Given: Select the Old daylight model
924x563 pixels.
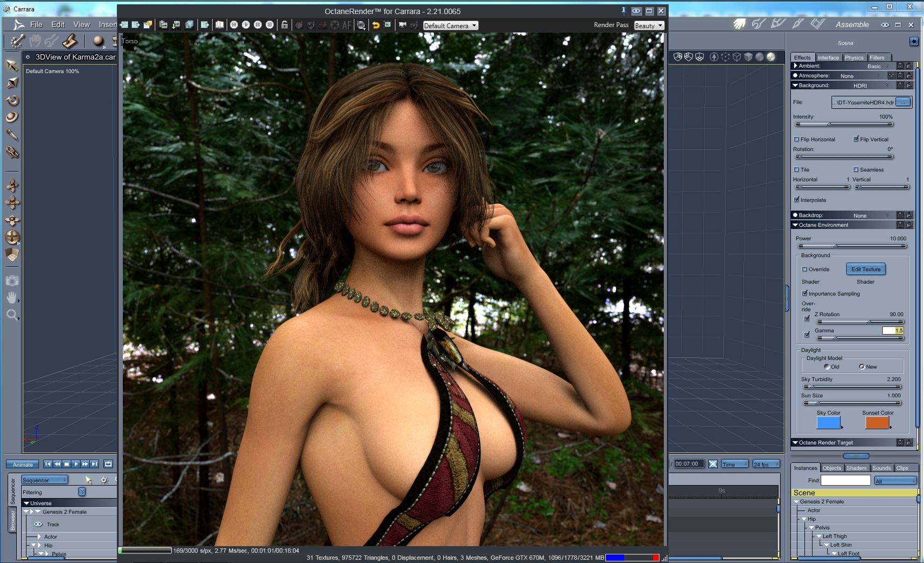Looking at the screenshot, I should pyautogui.click(x=827, y=366).
